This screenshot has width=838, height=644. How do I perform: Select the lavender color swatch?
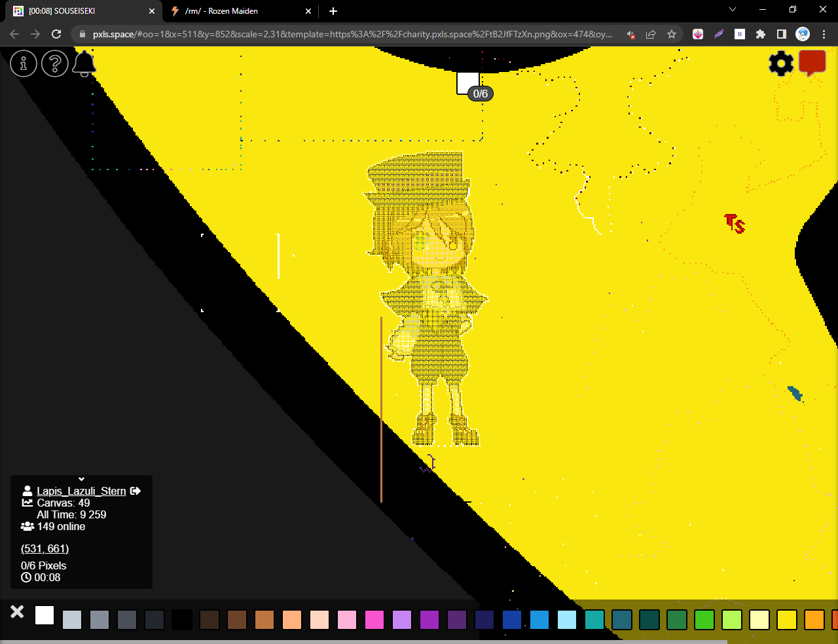(x=402, y=620)
